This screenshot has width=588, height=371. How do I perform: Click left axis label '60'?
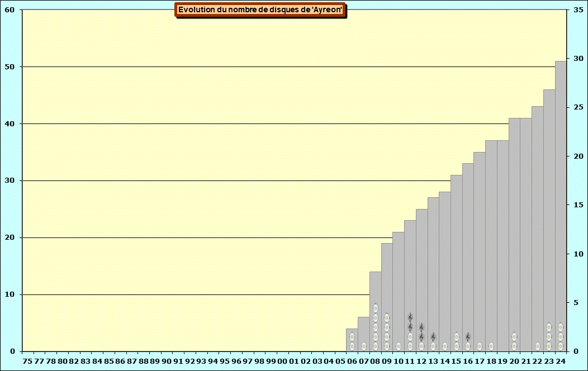pyautogui.click(x=10, y=9)
